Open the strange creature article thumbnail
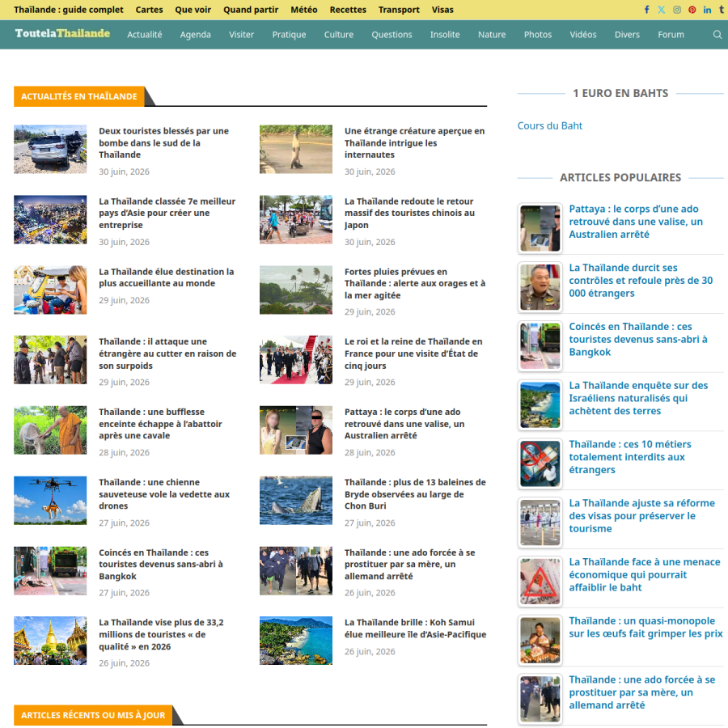Viewport: 728px width, 728px height. 296,149
